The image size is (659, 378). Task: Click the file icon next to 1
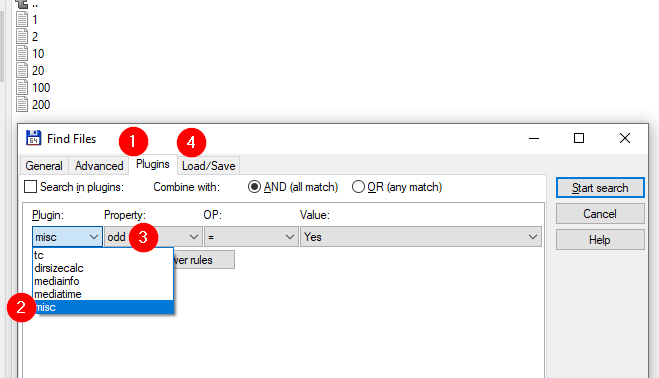click(22, 19)
